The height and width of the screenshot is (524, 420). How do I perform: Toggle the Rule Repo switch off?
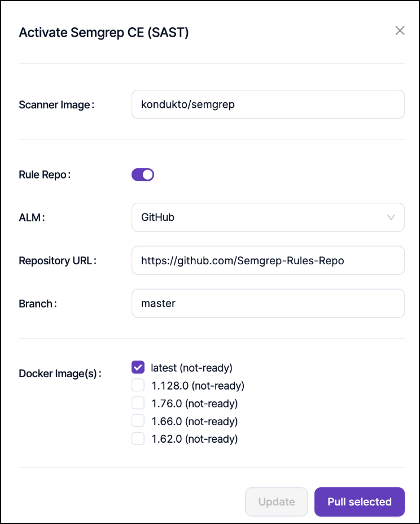pos(143,174)
